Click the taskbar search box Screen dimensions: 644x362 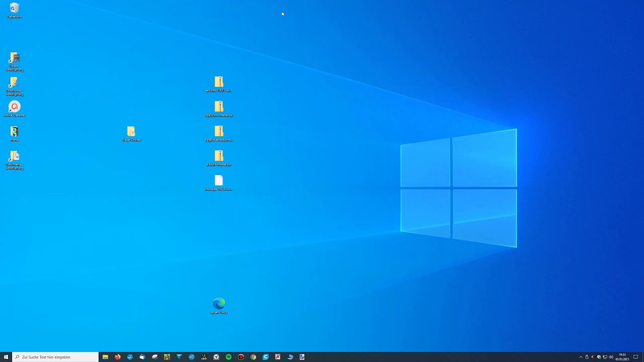pyautogui.click(x=55, y=357)
